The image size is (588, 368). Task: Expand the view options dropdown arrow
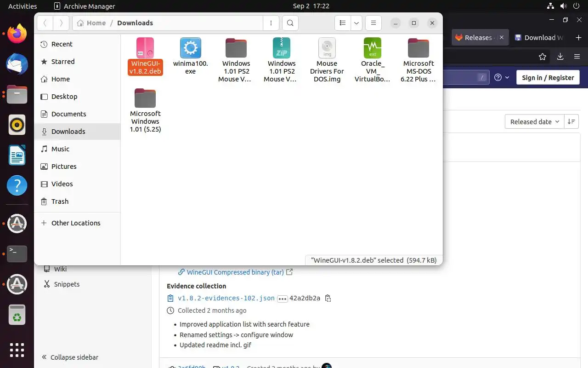(x=356, y=23)
